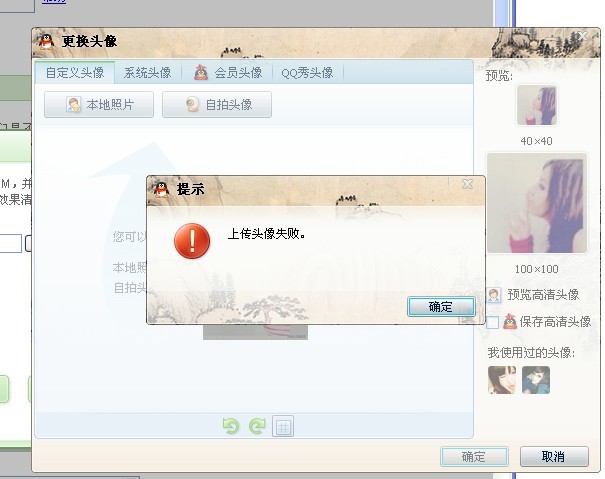Click 确定 in the 提示 error dialog
Screen dimensions: 605x479
pos(441,307)
